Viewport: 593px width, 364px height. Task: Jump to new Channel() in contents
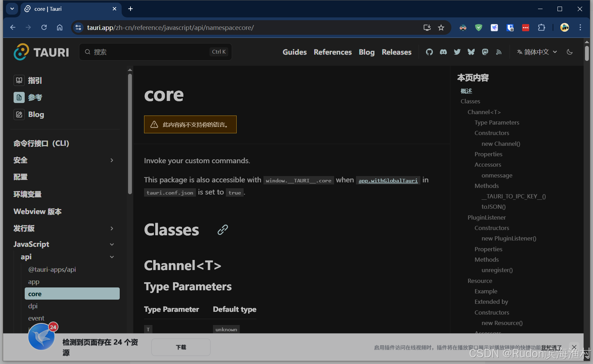click(501, 144)
